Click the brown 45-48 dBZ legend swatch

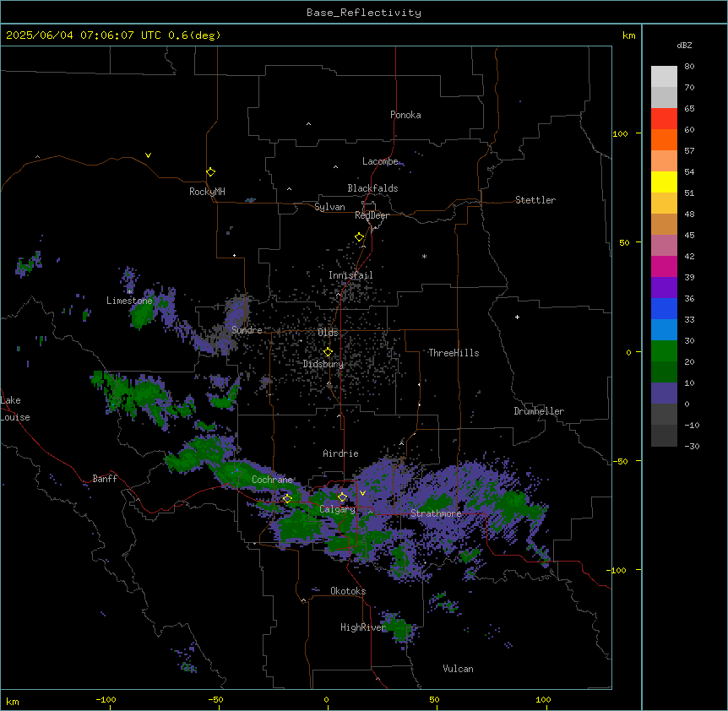[664, 224]
